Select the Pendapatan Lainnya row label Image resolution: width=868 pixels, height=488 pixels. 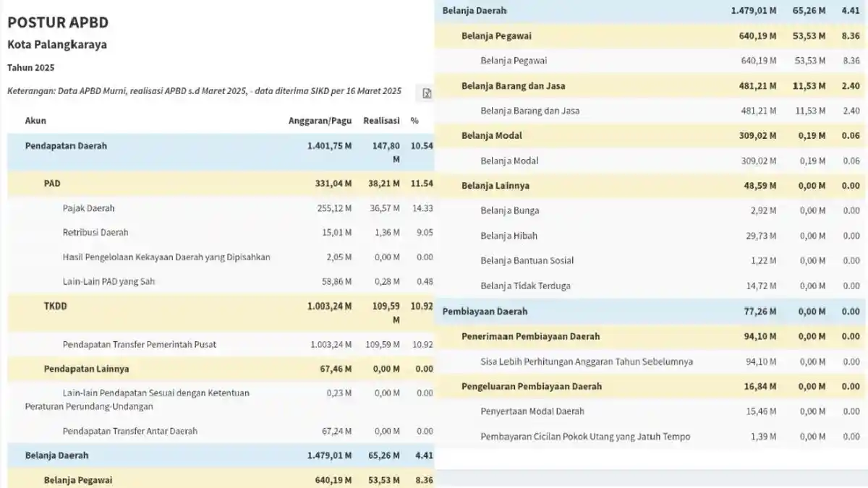coord(87,369)
